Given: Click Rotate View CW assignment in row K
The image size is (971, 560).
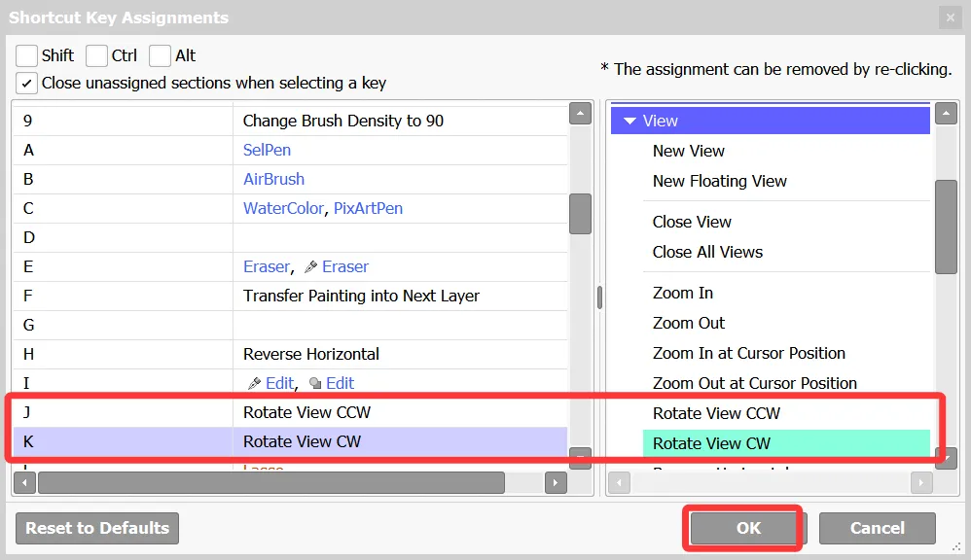Looking at the screenshot, I should coord(302,441).
